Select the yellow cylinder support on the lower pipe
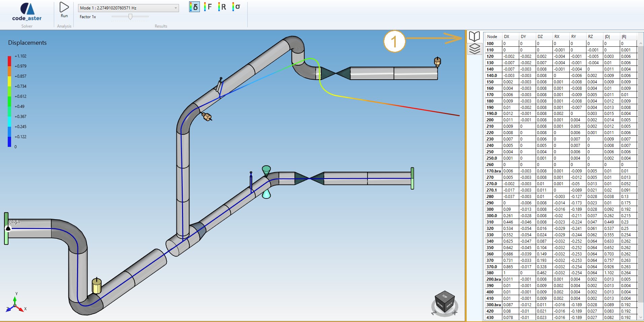 point(97,286)
